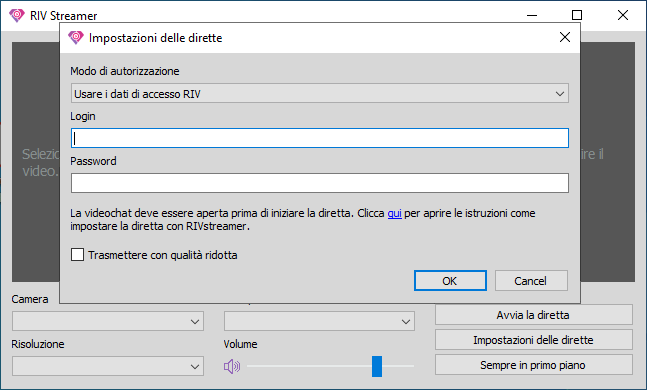647x390 pixels.
Task: Close the RIV Streamer main window
Action: coord(623,15)
